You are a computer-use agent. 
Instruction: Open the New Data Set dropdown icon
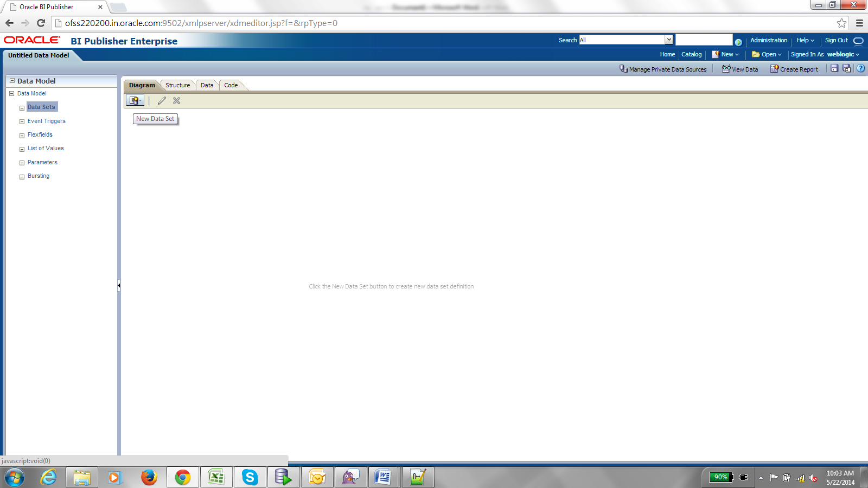point(135,100)
